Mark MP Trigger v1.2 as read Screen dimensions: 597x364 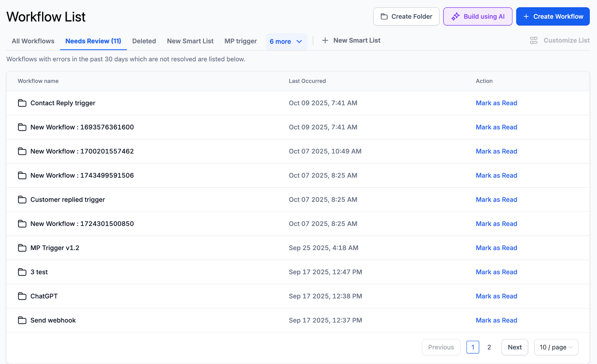496,248
